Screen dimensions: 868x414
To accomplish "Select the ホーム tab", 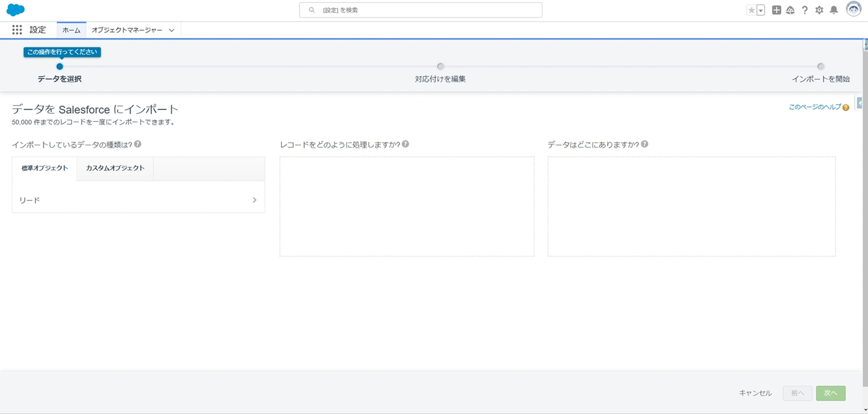I will pos(71,30).
